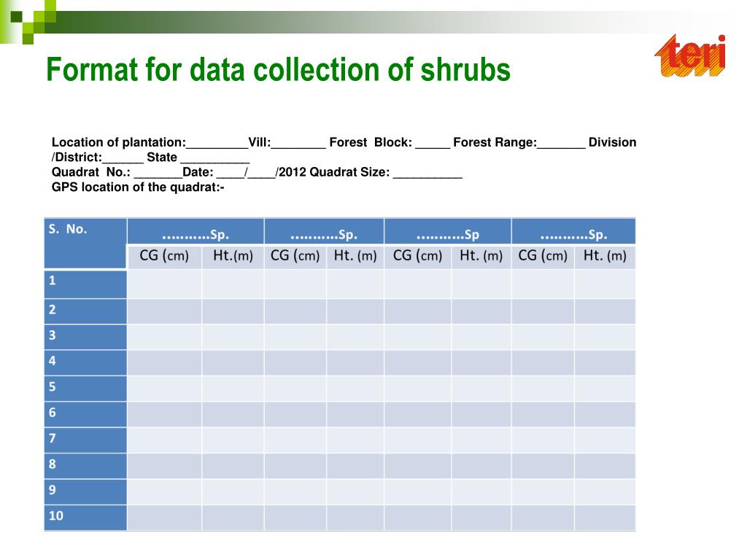The width and height of the screenshot is (747, 560).
Task: Click the 'Ht.(m)' header under first species
Action: [233, 257]
